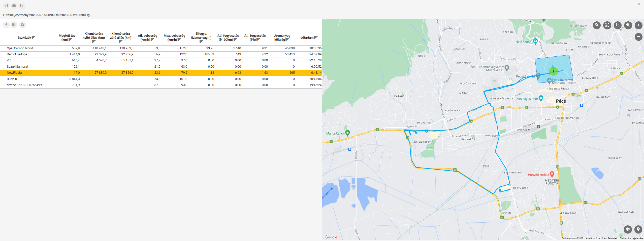Zoom out the map with minus button

tap(638, 37)
